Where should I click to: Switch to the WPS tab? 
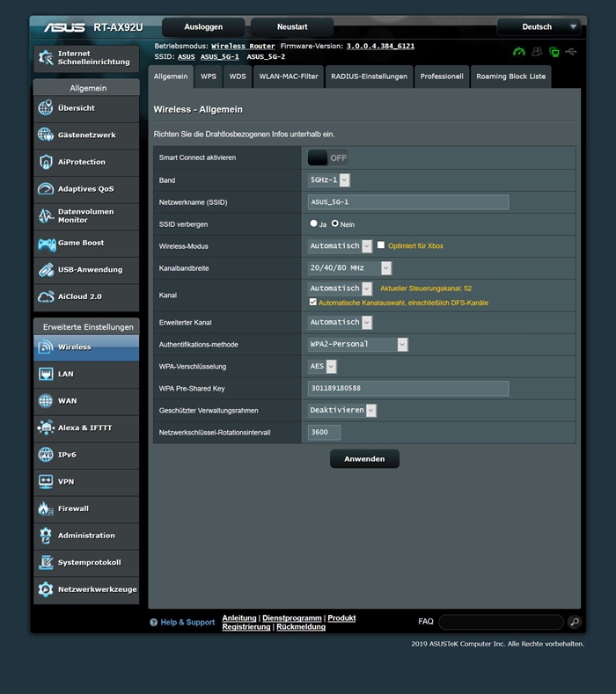click(209, 77)
